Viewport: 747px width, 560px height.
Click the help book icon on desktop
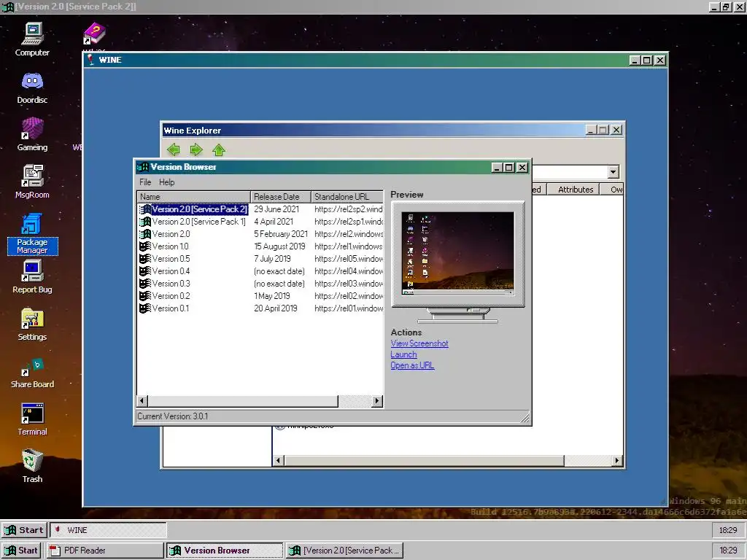click(94, 34)
